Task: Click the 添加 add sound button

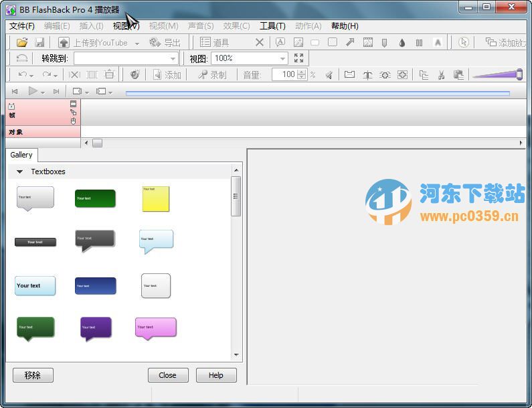Action: point(167,75)
